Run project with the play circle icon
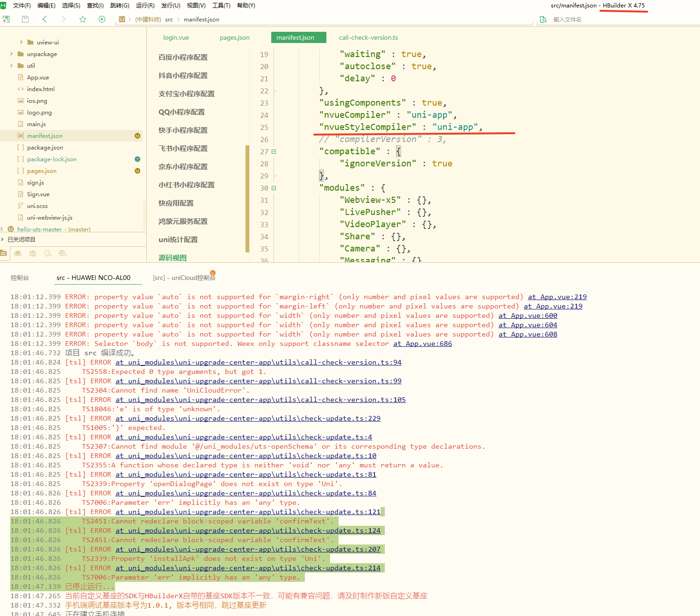The width and height of the screenshot is (700, 616). pos(102,19)
